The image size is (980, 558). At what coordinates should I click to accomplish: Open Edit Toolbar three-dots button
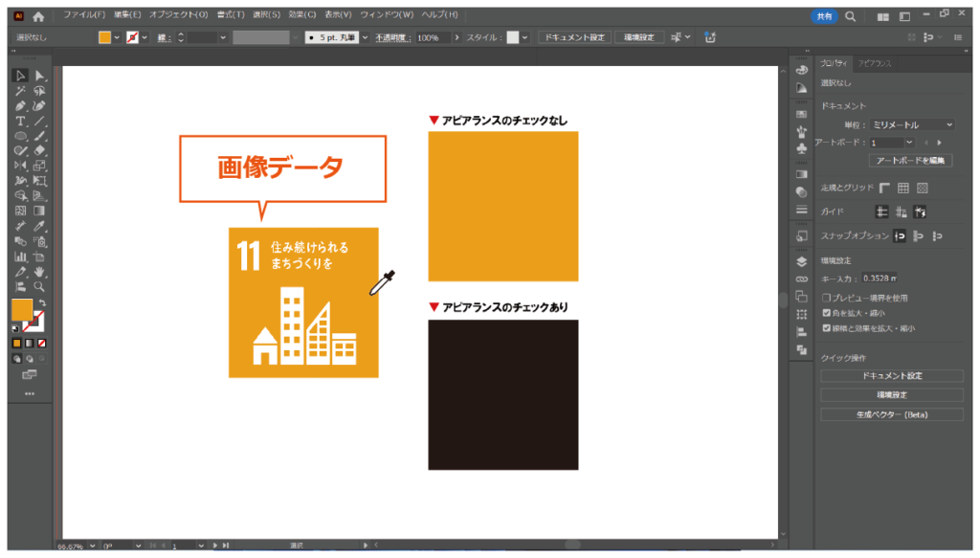click(30, 393)
